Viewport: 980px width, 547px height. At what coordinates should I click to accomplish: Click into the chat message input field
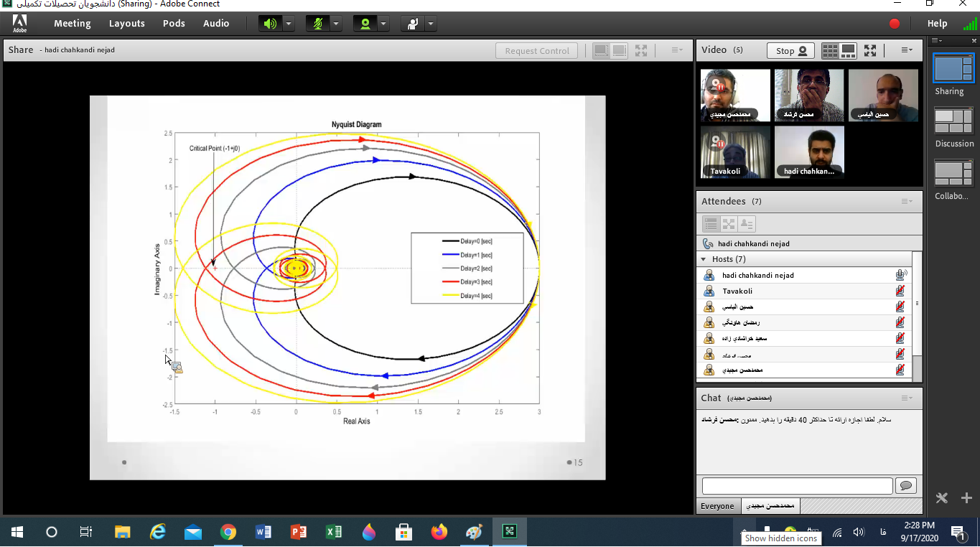click(797, 486)
